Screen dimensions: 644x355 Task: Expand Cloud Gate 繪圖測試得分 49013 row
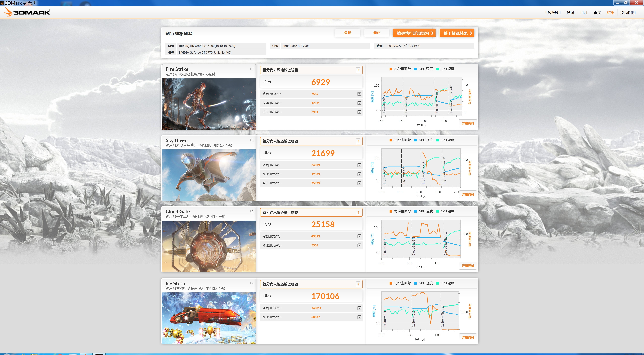(359, 236)
